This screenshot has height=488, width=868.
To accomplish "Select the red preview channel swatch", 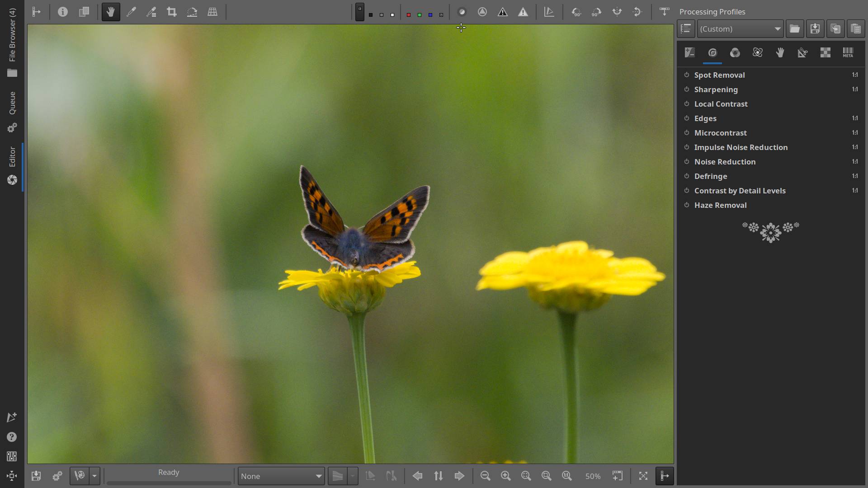I will 409,15.
